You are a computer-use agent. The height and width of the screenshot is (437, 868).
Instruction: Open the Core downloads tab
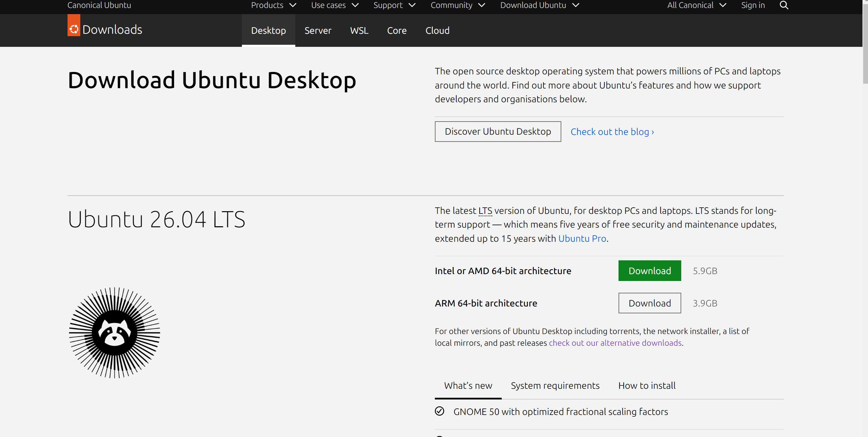pyautogui.click(x=397, y=30)
